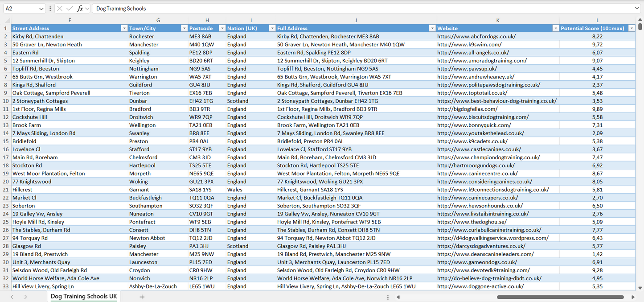Click the horizontal scrollbar right arrow

pyautogui.click(x=633, y=297)
